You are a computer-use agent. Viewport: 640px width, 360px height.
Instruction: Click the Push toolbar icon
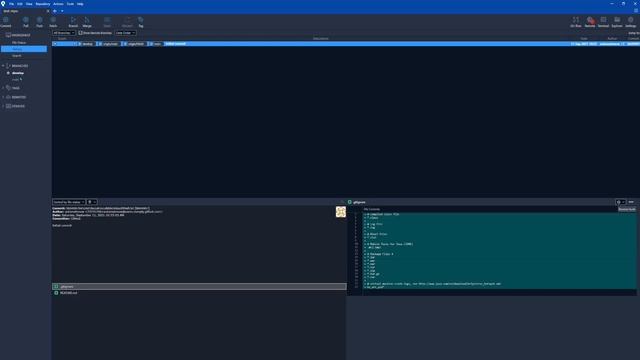[x=40, y=22]
